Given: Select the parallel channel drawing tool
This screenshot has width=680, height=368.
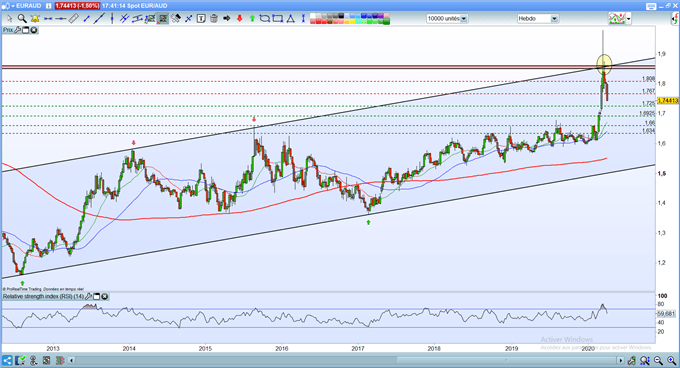Looking at the screenshot, I should 124,19.
